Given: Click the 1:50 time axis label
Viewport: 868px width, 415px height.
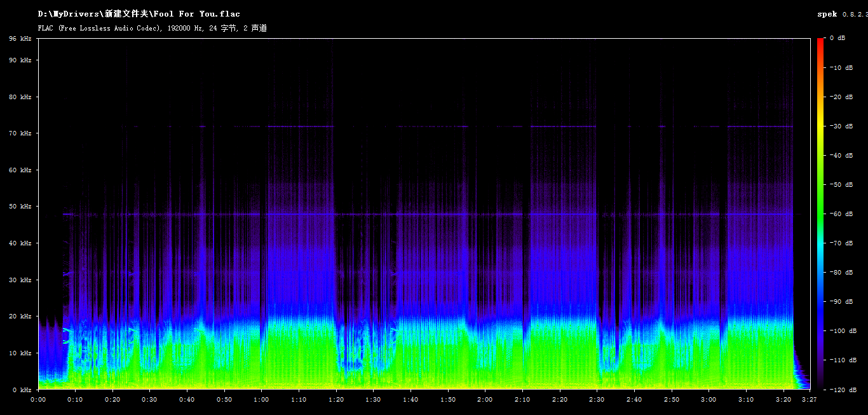Looking at the screenshot, I should (448, 400).
